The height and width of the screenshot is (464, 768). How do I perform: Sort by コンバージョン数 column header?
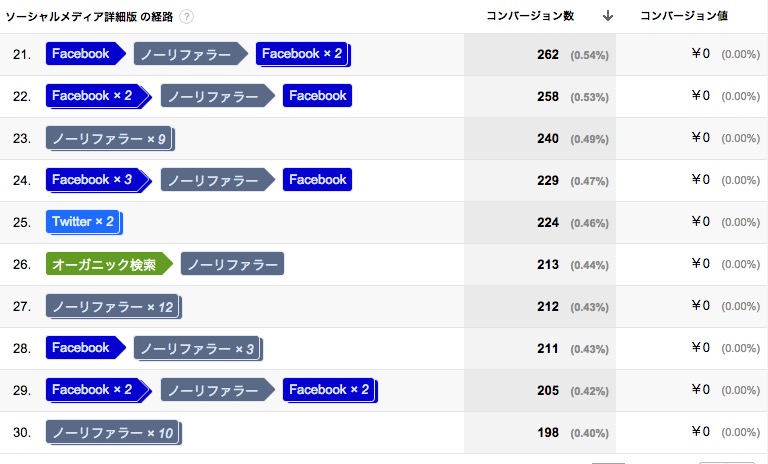tap(530, 16)
